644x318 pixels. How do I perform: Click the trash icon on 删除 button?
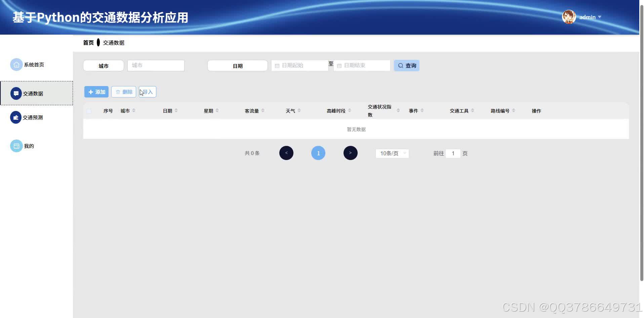pos(118,91)
